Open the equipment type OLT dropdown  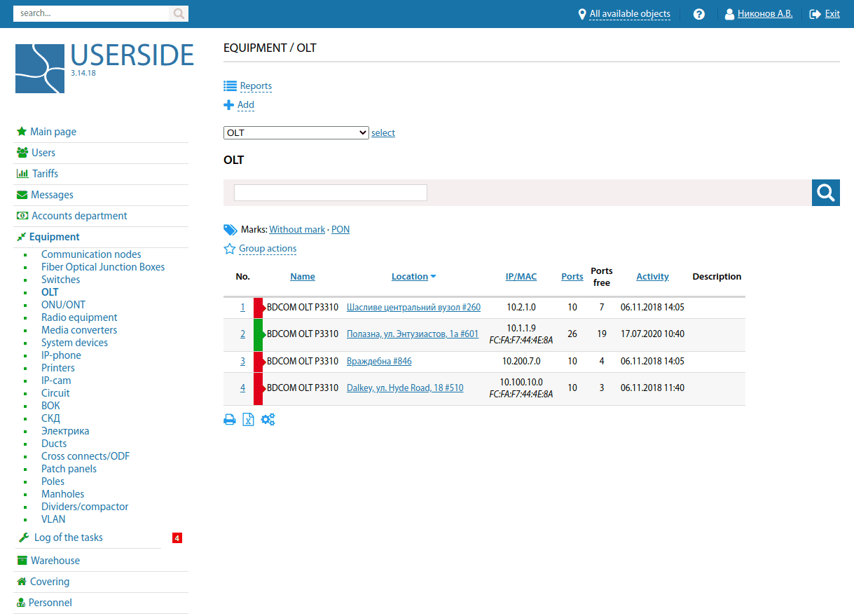tap(296, 132)
